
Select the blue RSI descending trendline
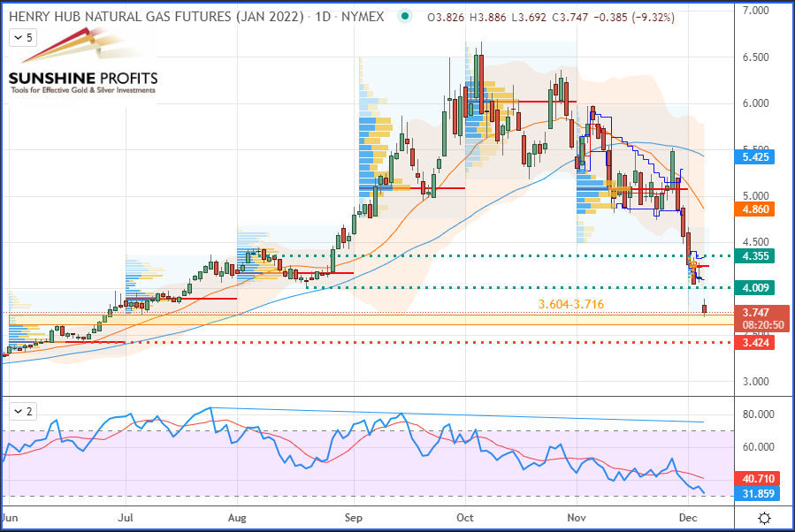coord(456,414)
